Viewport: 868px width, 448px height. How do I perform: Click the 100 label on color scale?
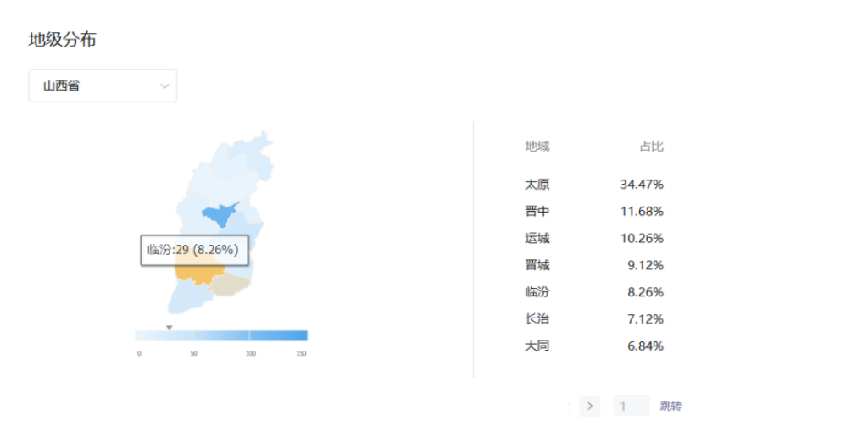coord(251,353)
